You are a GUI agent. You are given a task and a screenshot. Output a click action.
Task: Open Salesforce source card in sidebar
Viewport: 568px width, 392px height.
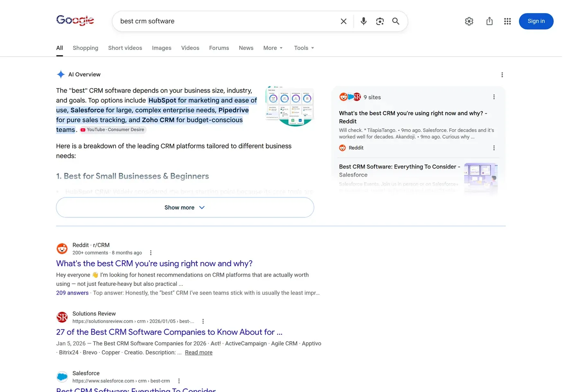click(399, 170)
